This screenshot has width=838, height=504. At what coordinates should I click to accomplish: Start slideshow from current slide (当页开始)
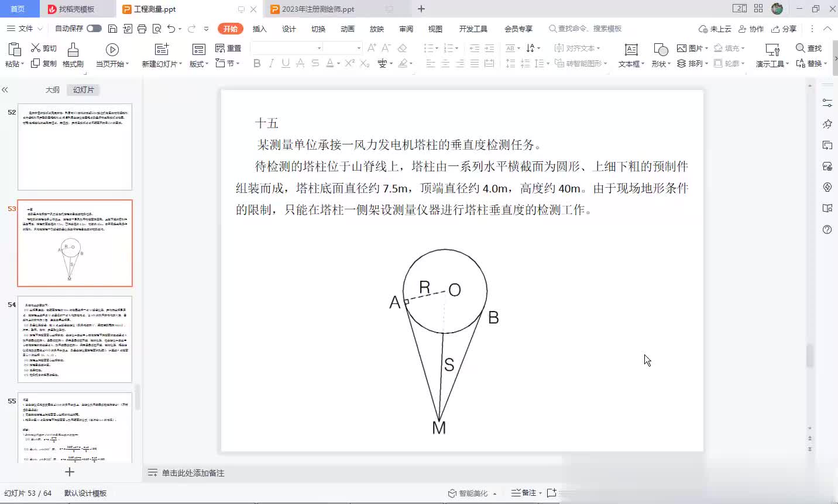pos(112,50)
